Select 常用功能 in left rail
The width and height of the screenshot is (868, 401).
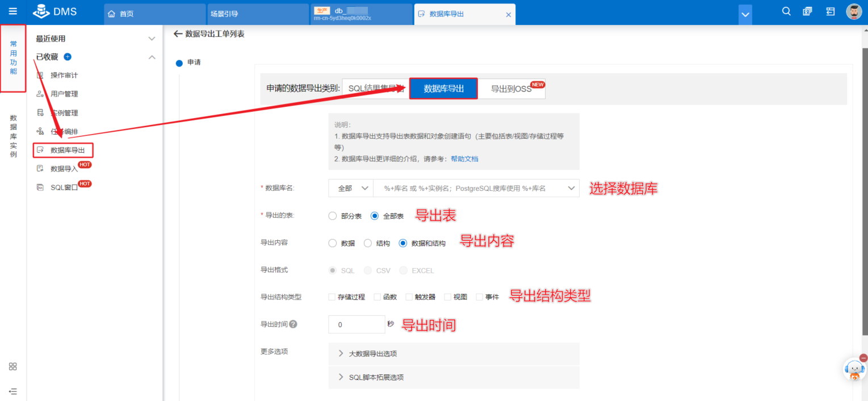pyautogui.click(x=13, y=58)
